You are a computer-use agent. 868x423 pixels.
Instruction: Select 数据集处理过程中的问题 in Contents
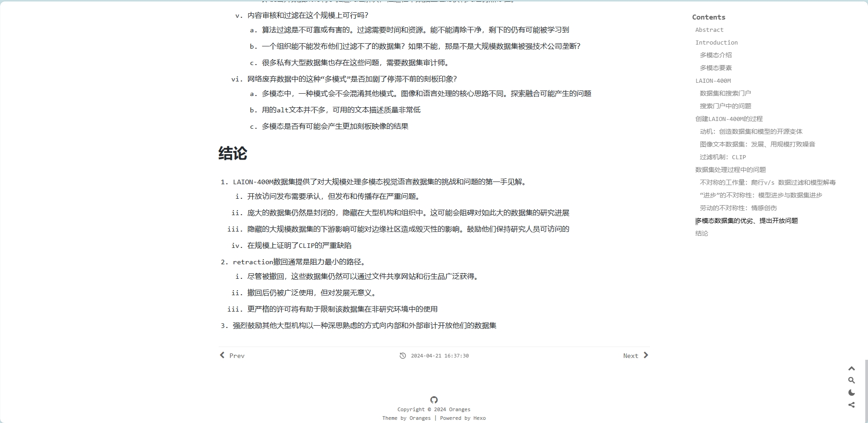coord(731,170)
